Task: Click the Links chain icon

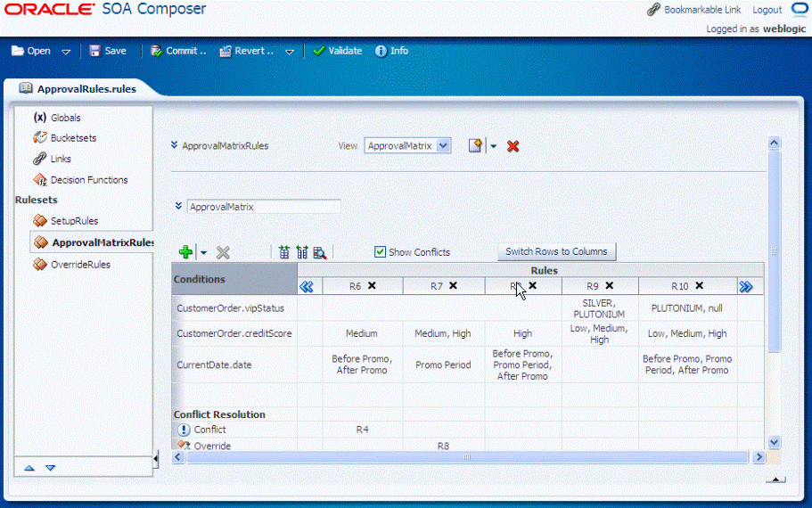Action: point(40,159)
